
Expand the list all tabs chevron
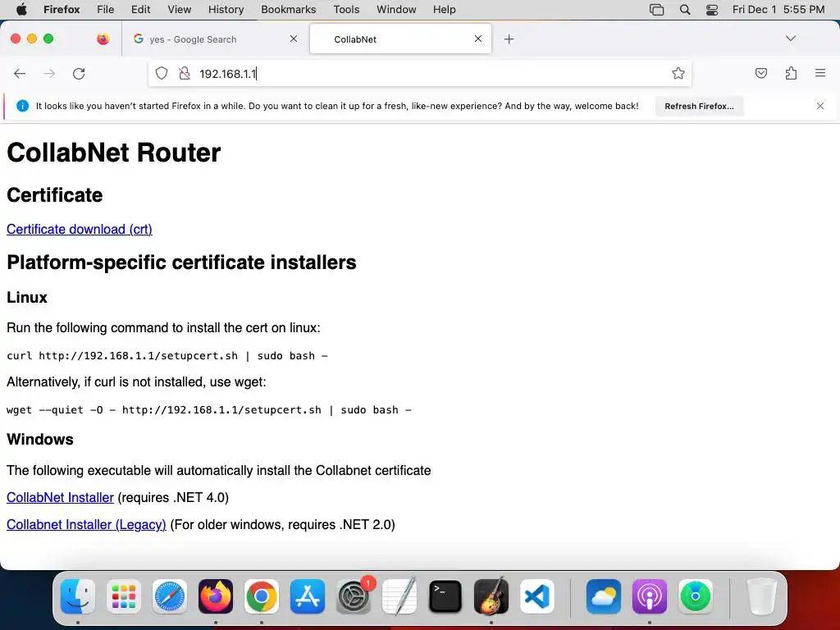click(x=790, y=39)
